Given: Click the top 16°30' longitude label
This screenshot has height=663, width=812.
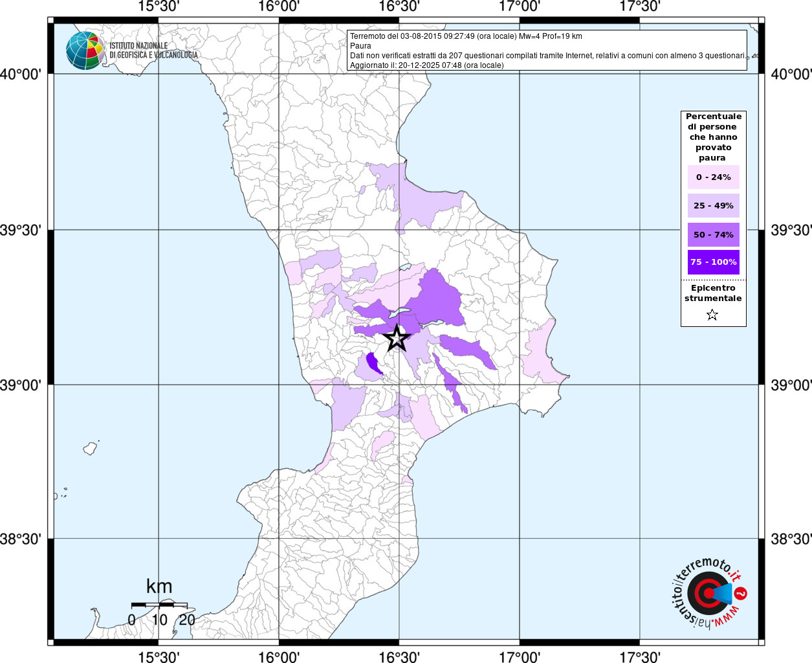Looking at the screenshot, I should 399,6.
